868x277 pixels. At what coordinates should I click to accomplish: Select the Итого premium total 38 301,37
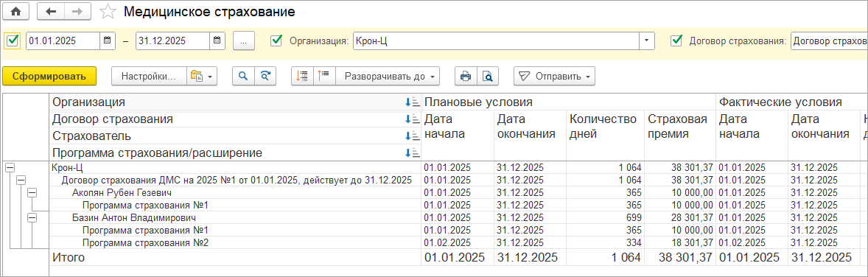pos(680,258)
